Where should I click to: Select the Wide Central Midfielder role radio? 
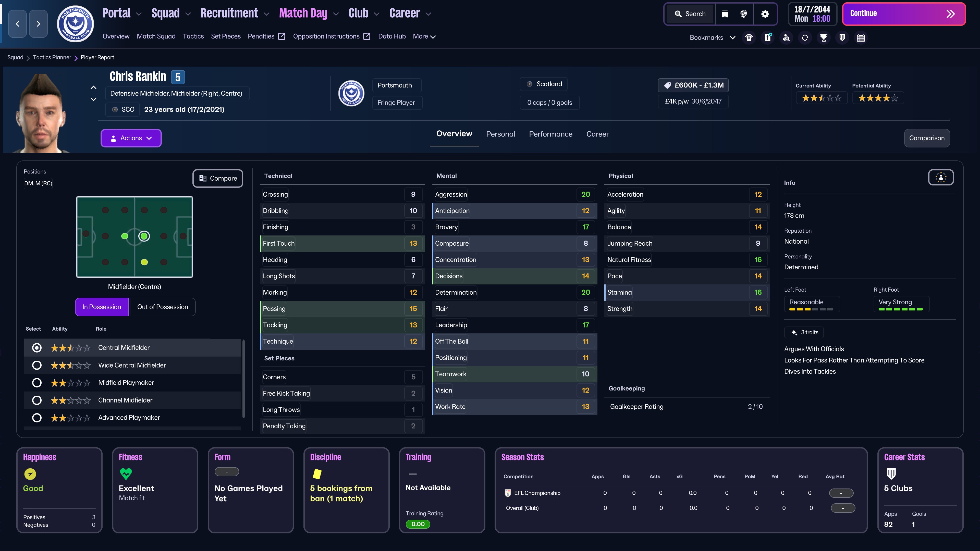37,365
